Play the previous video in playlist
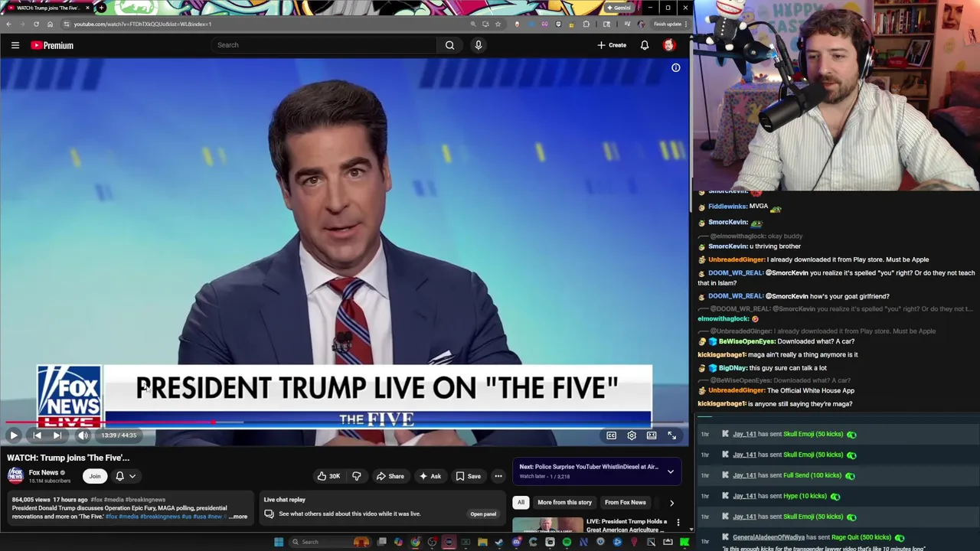 tap(37, 435)
